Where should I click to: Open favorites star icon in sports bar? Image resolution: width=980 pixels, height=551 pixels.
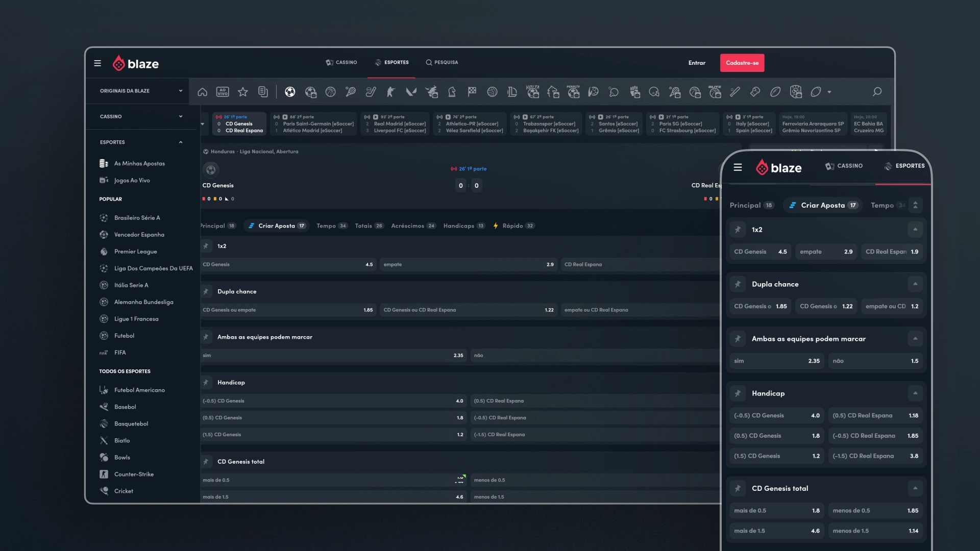[x=243, y=92]
